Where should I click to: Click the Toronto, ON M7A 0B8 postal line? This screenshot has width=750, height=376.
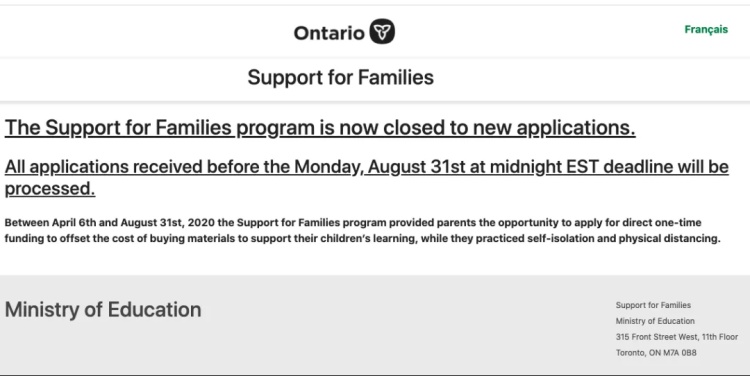[x=656, y=353]
